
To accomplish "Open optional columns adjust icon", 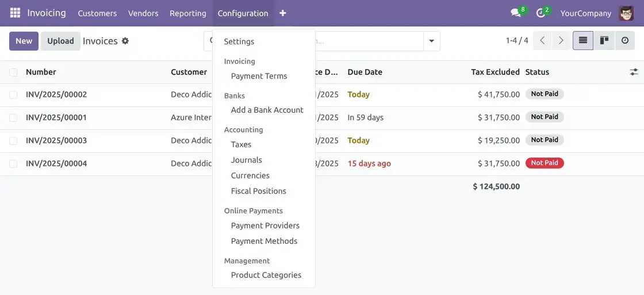I will click(634, 72).
